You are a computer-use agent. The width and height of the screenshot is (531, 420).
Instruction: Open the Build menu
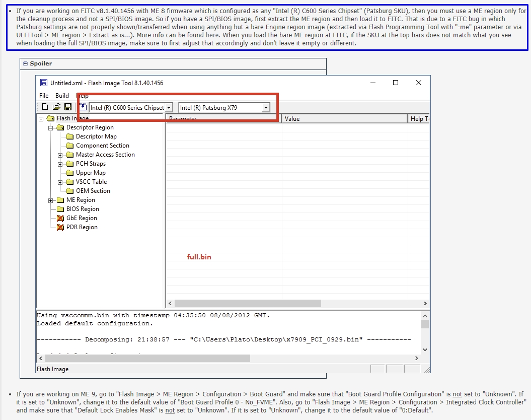click(62, 96)
